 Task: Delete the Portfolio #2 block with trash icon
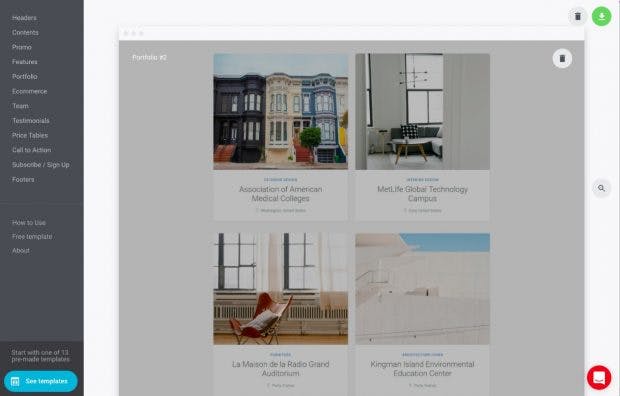click(x=562, y=59)
